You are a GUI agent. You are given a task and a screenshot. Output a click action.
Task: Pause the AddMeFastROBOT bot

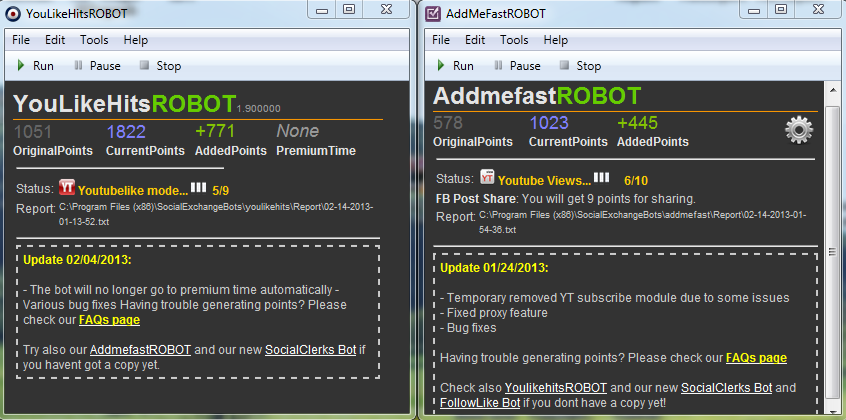coord(517,65)
